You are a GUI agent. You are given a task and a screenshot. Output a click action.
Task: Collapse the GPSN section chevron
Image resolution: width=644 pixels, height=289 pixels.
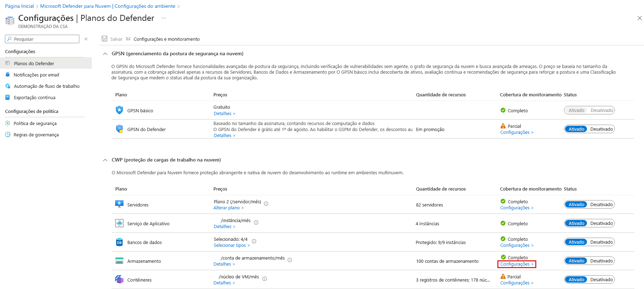[105, 54]
